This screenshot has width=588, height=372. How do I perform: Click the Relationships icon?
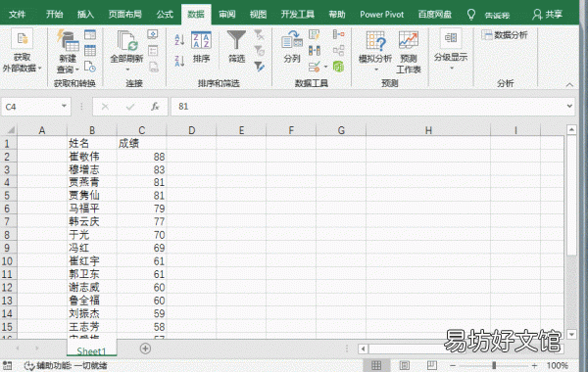coord(338,50)
